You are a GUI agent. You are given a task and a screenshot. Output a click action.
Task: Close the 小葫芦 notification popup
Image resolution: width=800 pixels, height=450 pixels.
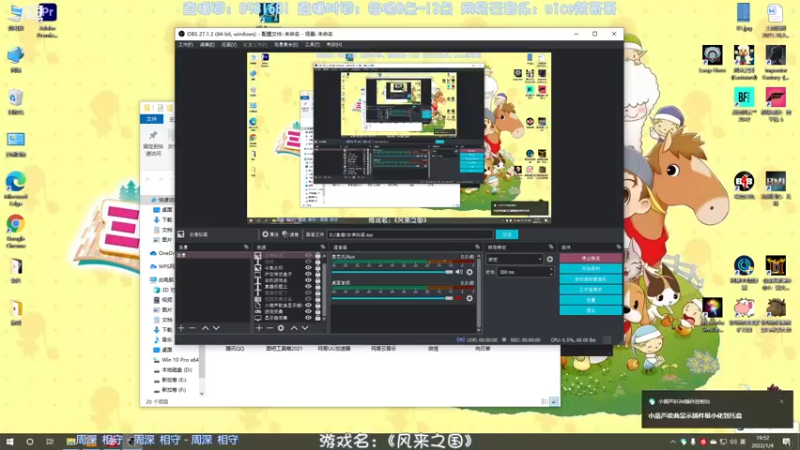(782, 402)
